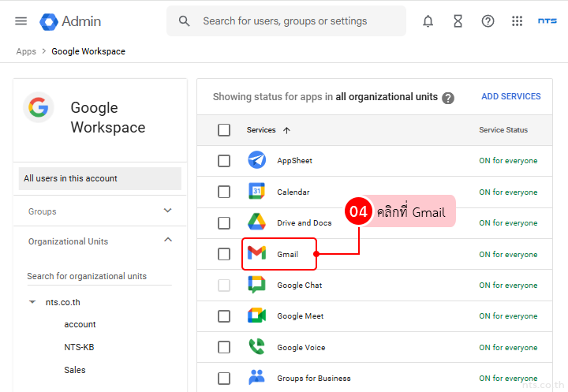
Task: Open the Groups for Business service name
Action: pyautogui.click(x=314, y=379)
